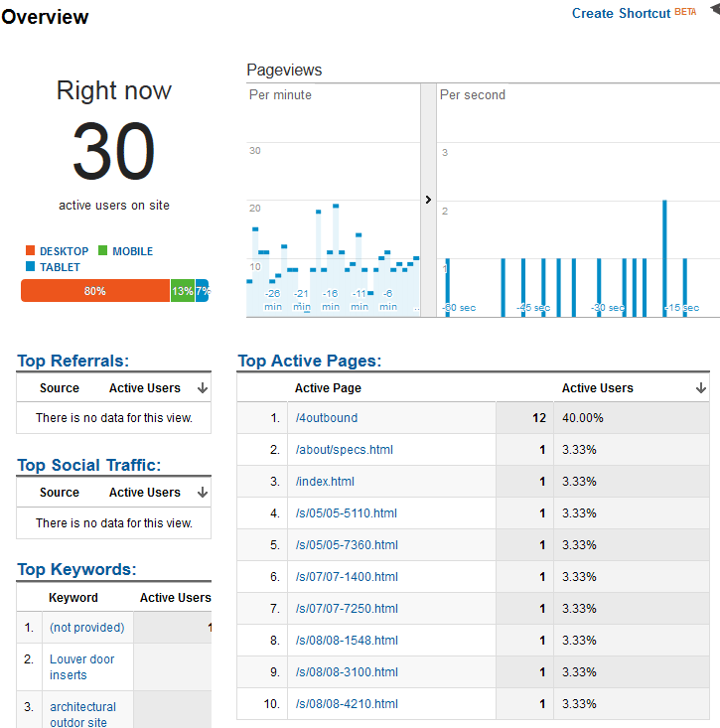
Task: Open the /index.html active page
Action: point(325,482)
